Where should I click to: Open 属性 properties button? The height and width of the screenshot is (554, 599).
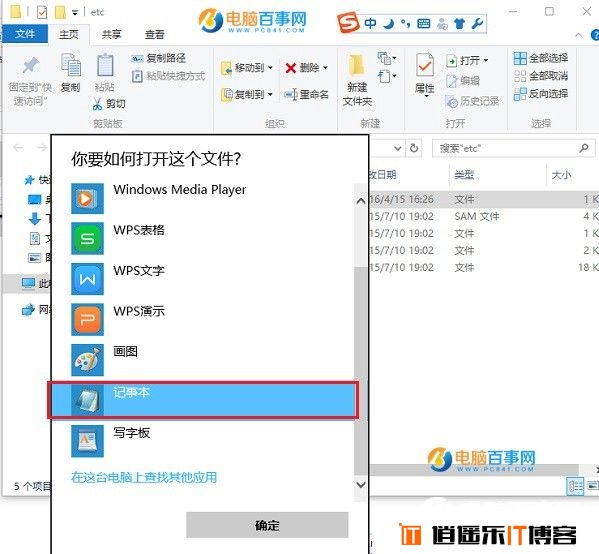pyautogui.click(x=425, y=75)
